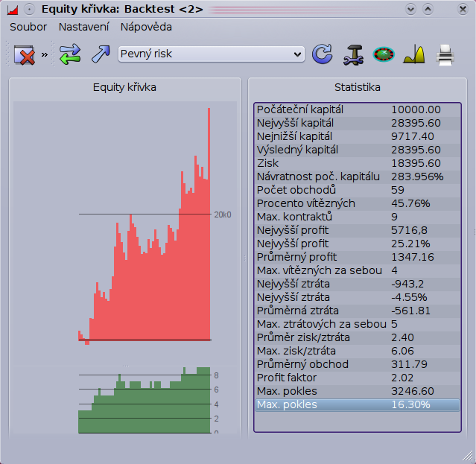Screen dimensions: 476x464
Task: Select the Nejvyšší ztráta -943,2 row
Action: point(358,284)
